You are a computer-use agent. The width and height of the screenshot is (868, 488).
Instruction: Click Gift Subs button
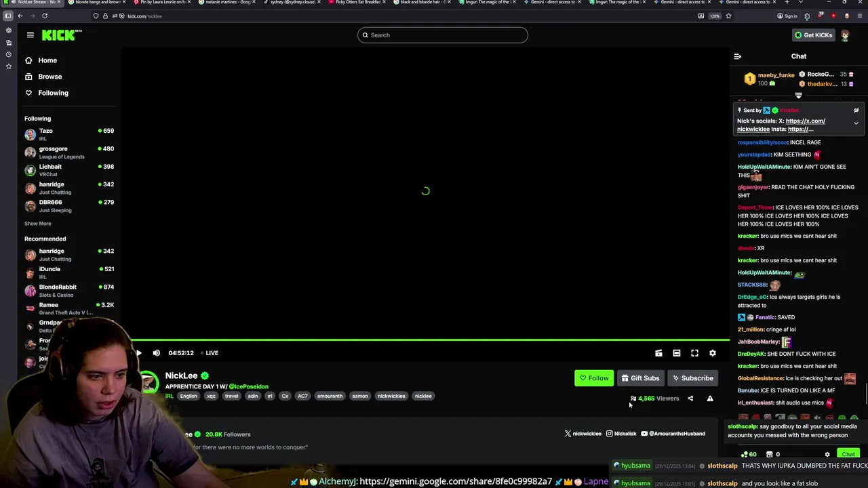click(x=640, y=378)
